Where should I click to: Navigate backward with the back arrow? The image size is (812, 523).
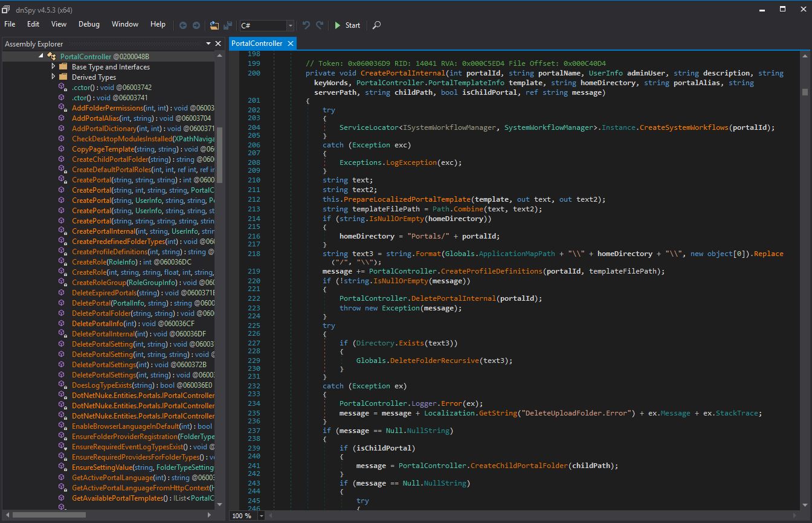tap(183, 25)
